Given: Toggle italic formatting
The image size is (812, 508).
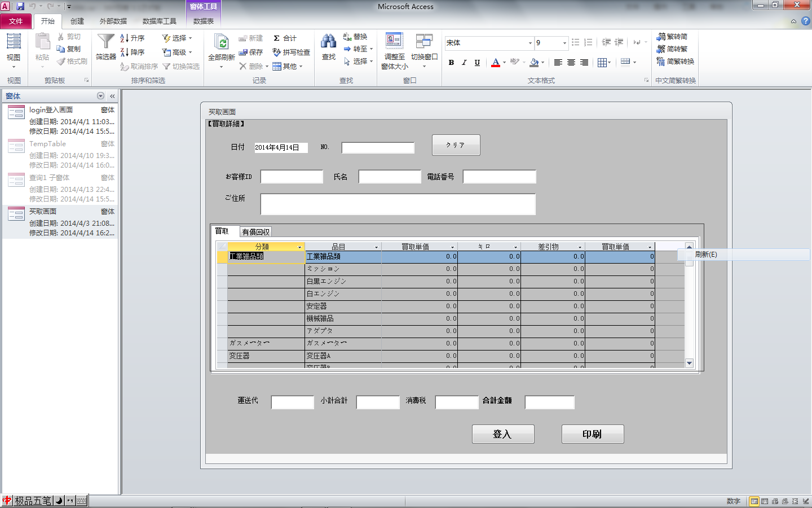Looking at the screenshot, I should [464, 63].
